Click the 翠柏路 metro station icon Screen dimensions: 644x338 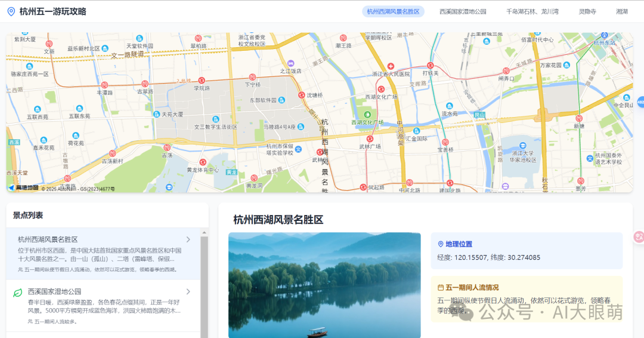tap(198, 38)
